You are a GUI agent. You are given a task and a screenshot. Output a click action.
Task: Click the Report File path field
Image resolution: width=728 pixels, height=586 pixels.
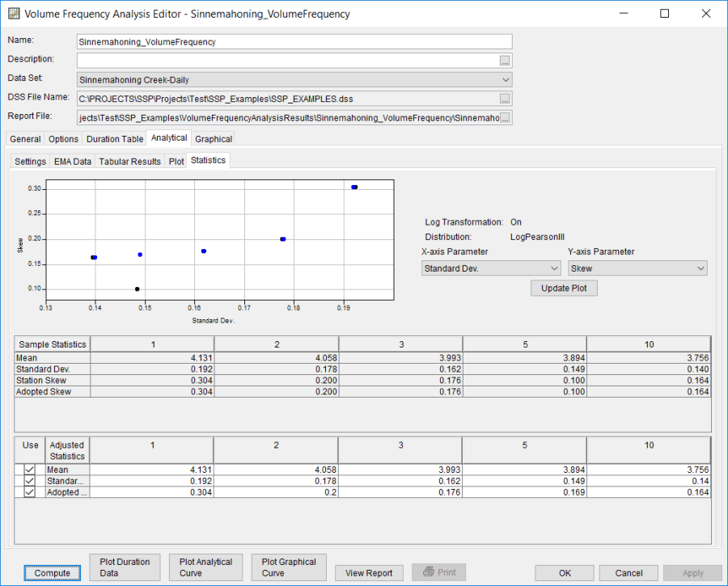click(x=288, y=118)
